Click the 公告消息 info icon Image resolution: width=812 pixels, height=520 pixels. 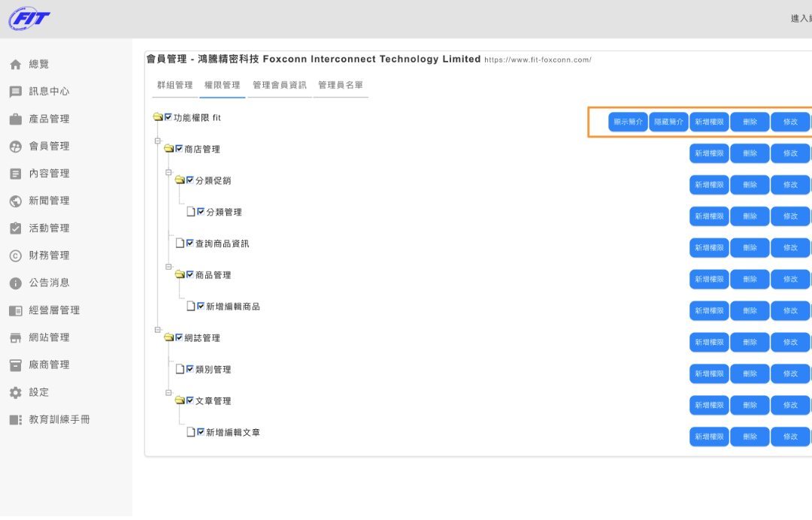click(x=16, y=283)
